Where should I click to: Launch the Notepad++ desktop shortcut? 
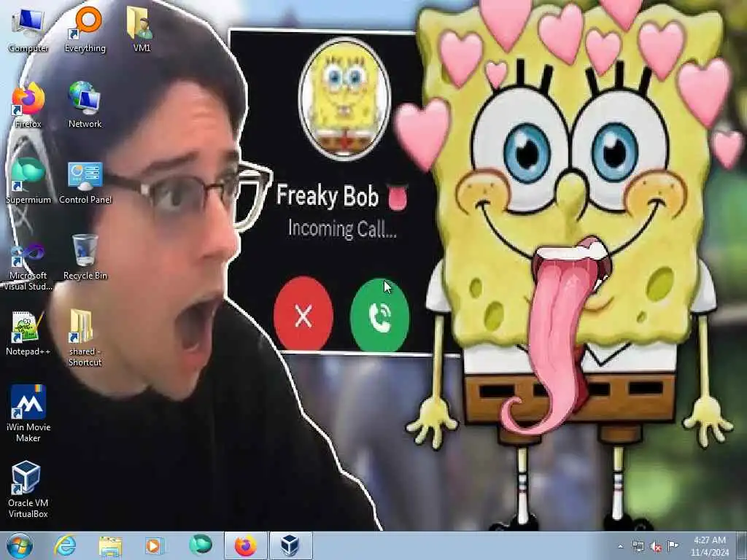pyautogui.click(x=28, y=333)
